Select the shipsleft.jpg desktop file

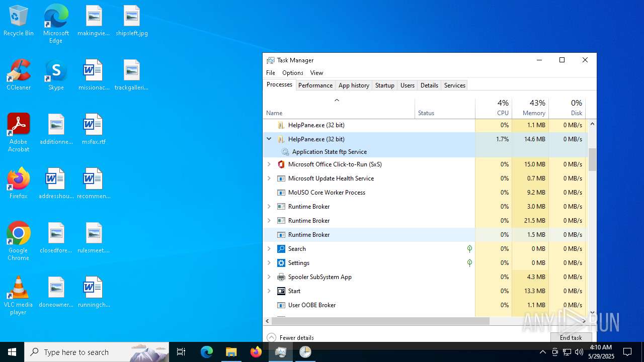132,21
